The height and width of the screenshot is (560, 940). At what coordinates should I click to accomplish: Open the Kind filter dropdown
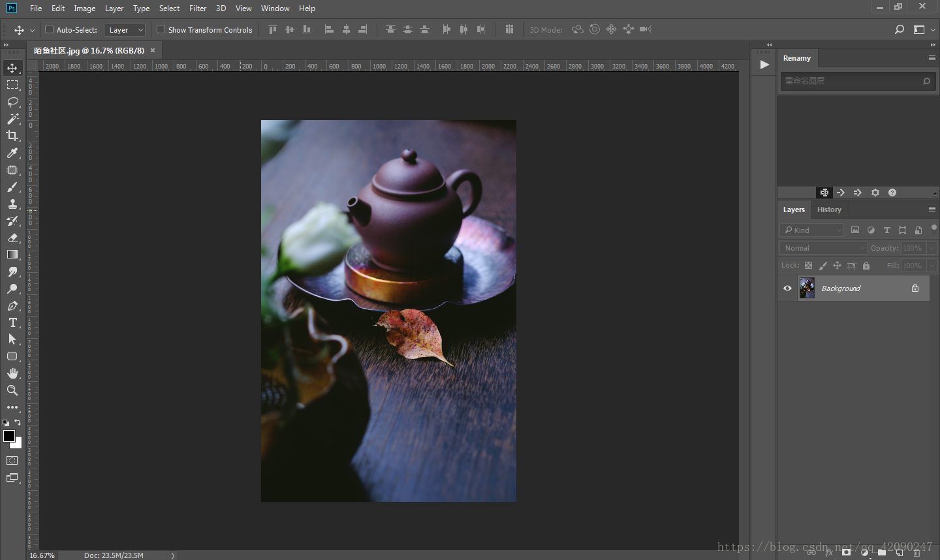tap(812, 230)
